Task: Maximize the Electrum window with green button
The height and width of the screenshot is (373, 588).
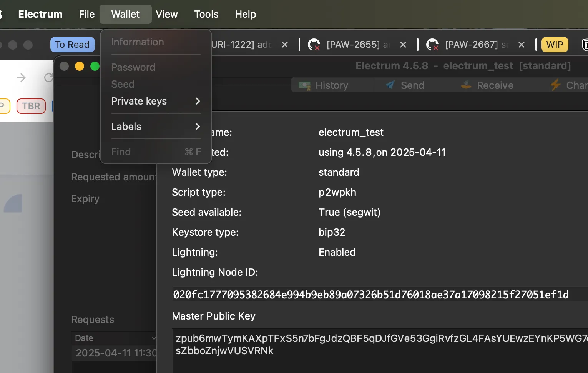Action: pos(95,67)
